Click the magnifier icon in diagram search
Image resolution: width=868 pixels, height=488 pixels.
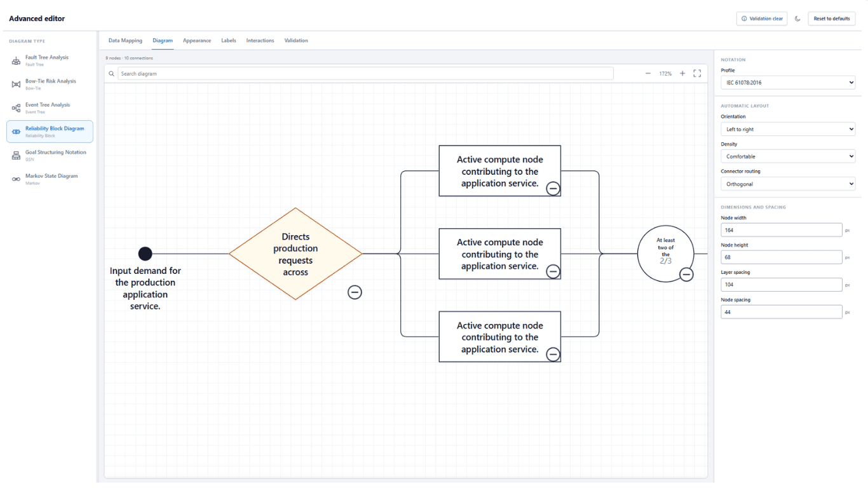point(112,74)
